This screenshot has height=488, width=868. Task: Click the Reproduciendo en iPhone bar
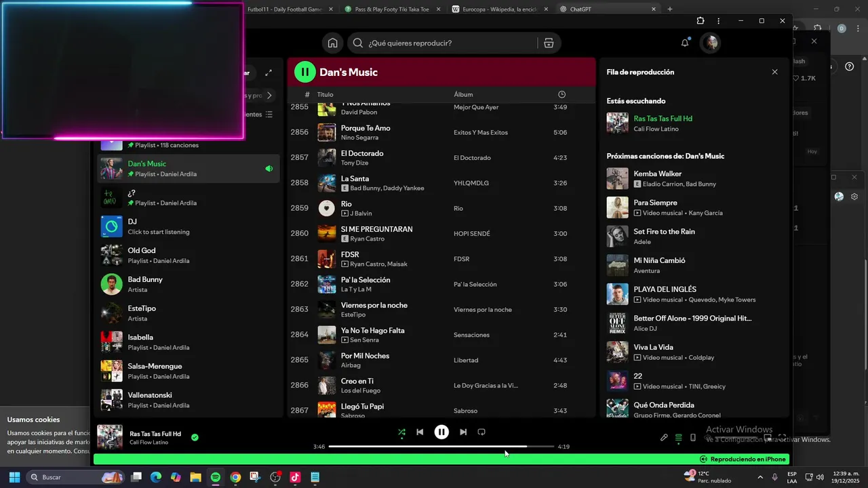coord(441,459)
